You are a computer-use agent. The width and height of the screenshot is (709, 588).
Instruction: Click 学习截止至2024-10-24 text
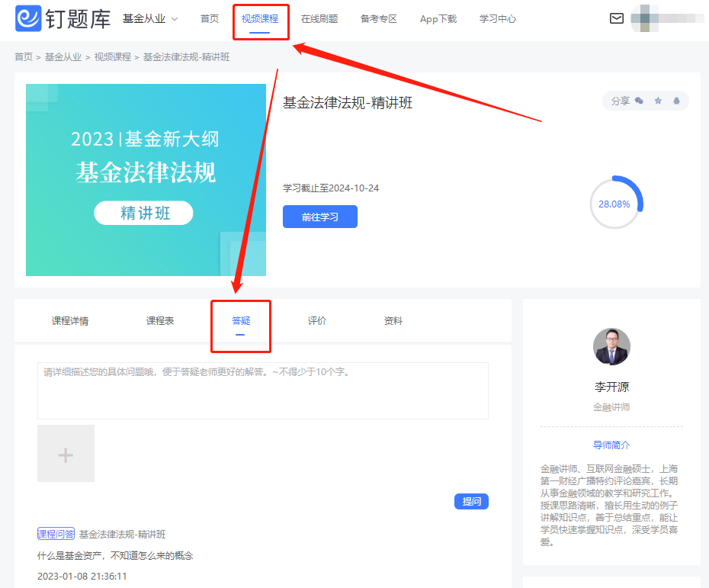click(x=331, y=188)
